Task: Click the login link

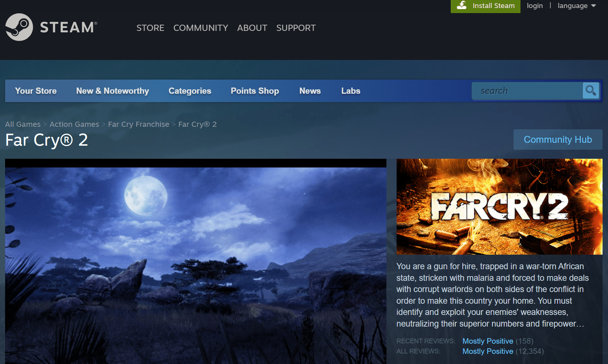Action: point(535,6)
